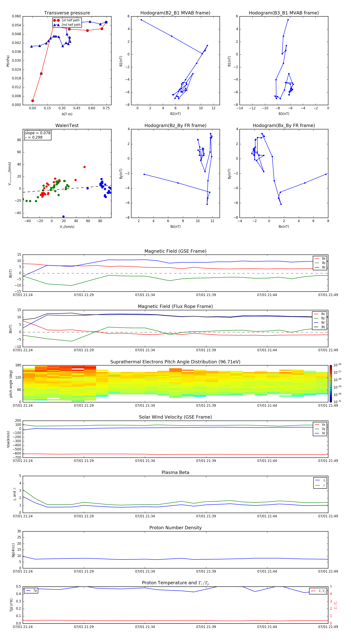Viewport: 351px width, 644px height.
Task: Click 'r = 0.298' annotation text
Action: coord(34,137)
